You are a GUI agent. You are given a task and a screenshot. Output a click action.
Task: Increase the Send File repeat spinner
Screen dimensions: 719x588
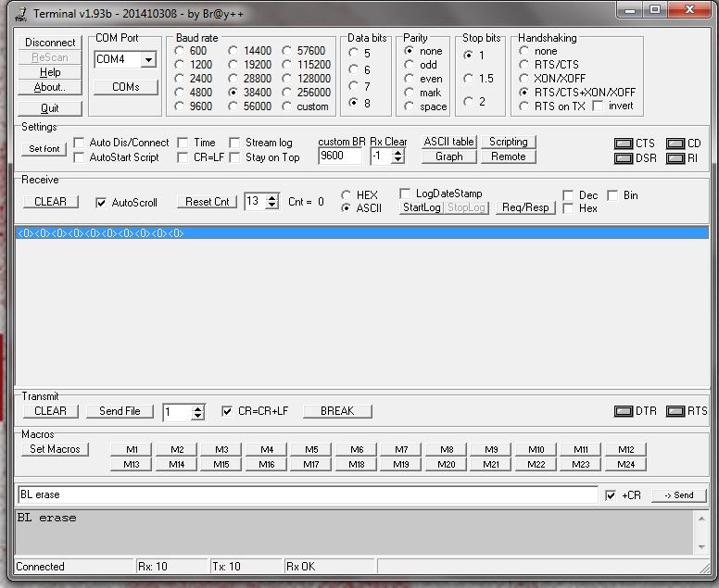pos(197,408)
